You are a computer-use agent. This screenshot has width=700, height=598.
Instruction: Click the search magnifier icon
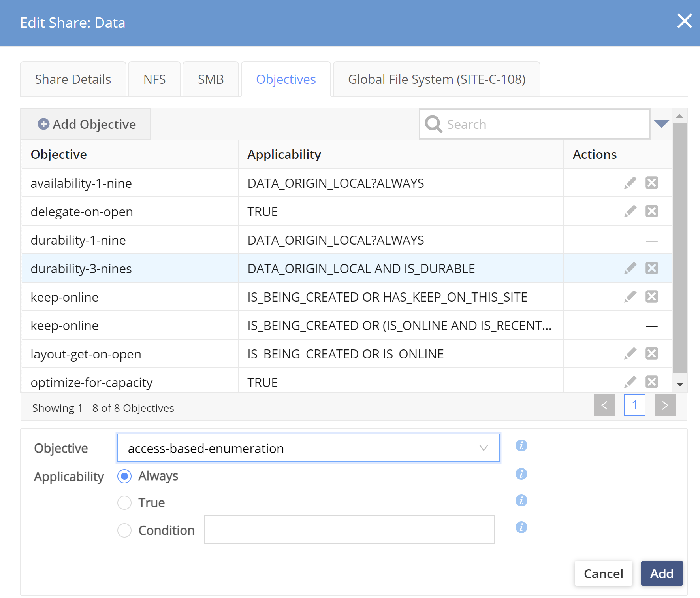pyautogui.click(x=433, y=124)
